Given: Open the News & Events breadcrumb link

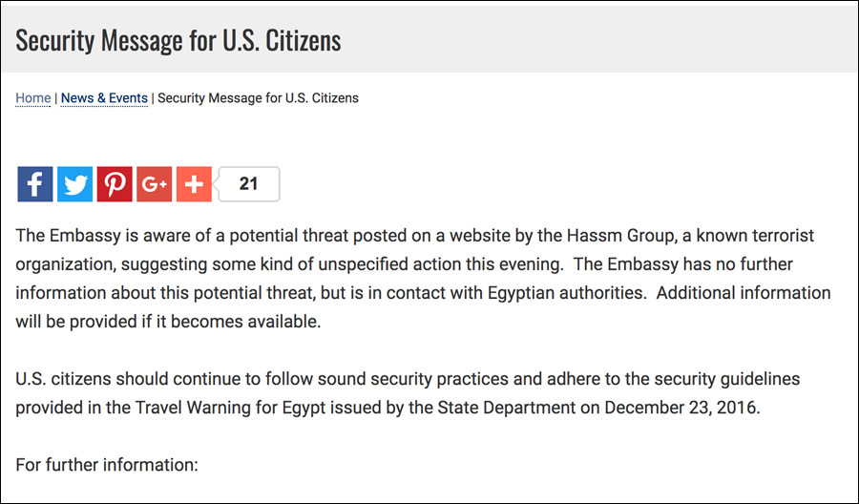Looking at the screenshot, I should (x=104, y=98).
